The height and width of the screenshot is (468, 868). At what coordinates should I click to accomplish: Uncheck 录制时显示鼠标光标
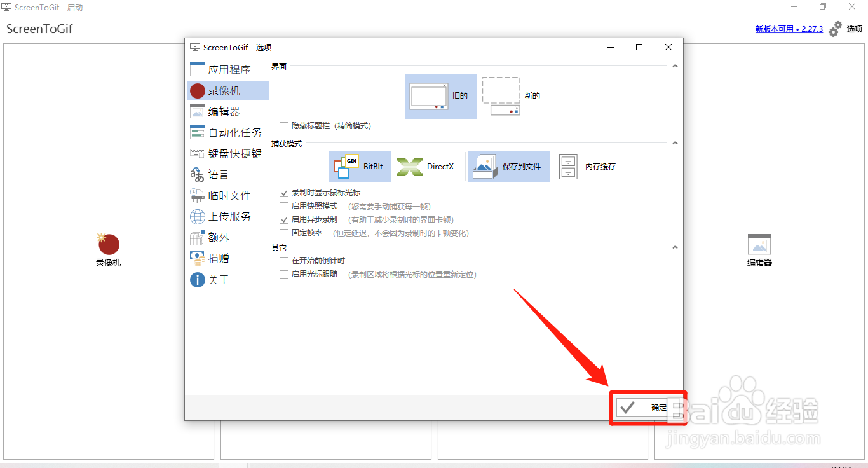click(284, 193)
